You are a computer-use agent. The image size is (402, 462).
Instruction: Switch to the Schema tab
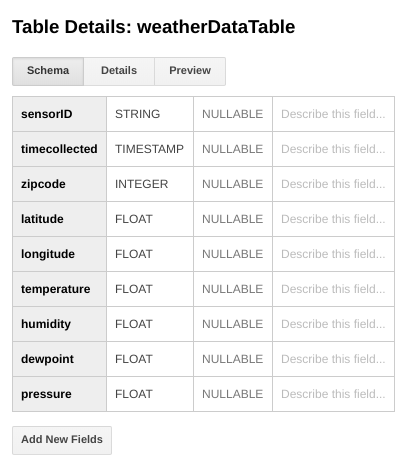click(x=48, y=71)
